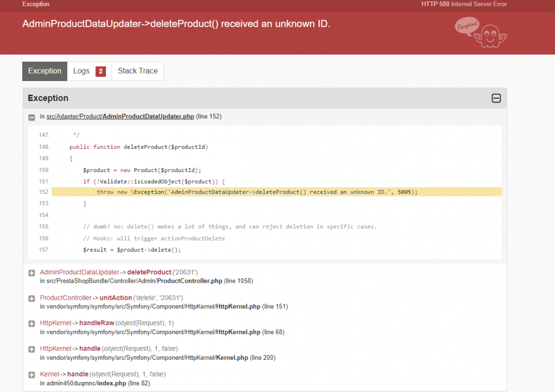Click the 'public function deleteProduct($productId)' line

coord(138,147)
